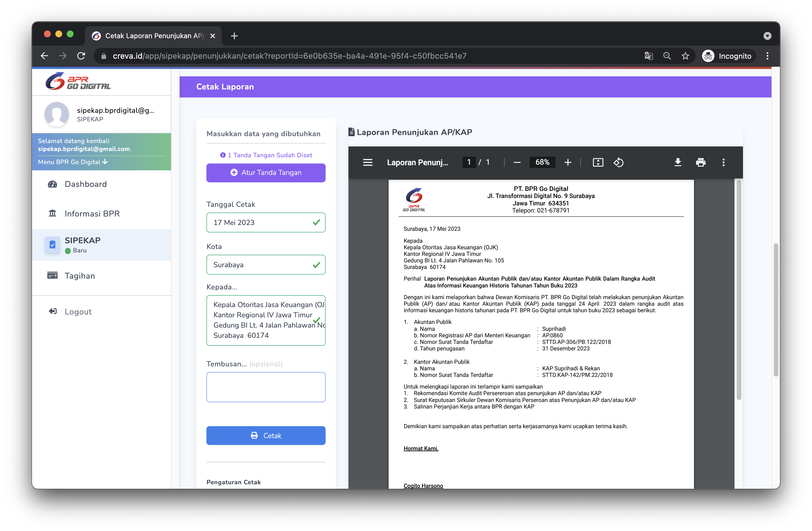Click the empty Tembusan textarea
Viewport: 812px width, 531px height.
[266, 387]
